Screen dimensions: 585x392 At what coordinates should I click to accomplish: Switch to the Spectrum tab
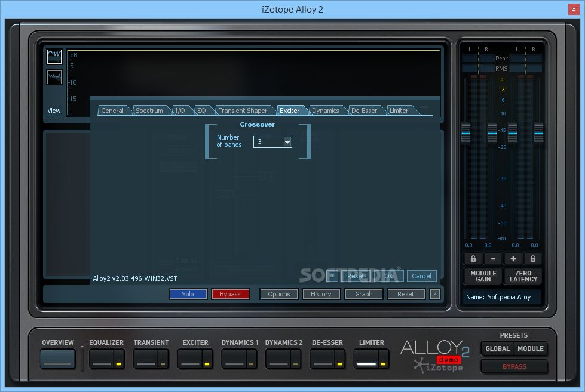[x=149, y=111]
